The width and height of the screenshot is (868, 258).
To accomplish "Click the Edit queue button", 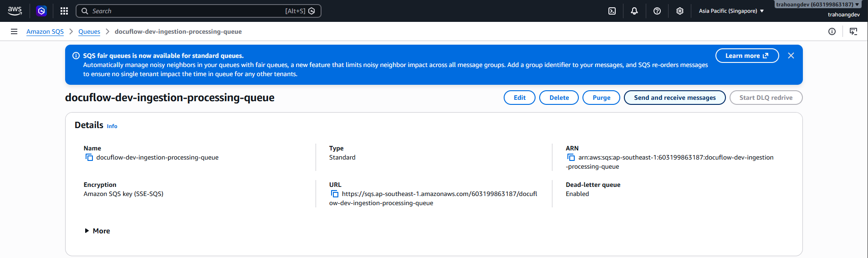I will (520, 98).
